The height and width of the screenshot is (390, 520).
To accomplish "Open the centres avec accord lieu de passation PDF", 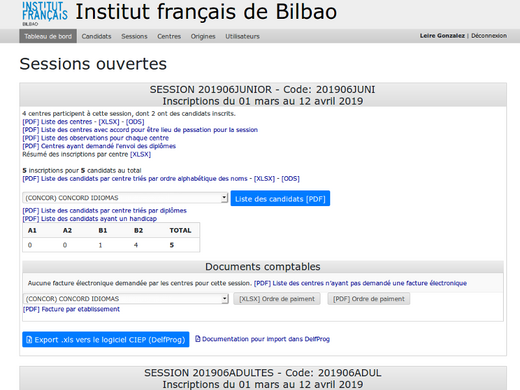I will [x=140, y=130].
